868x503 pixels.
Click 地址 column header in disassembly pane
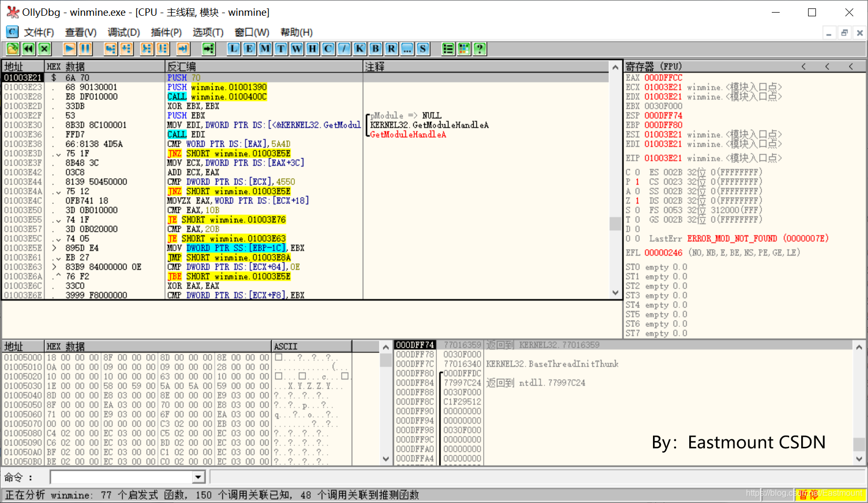pyautogui.click(x=23, y=67)
